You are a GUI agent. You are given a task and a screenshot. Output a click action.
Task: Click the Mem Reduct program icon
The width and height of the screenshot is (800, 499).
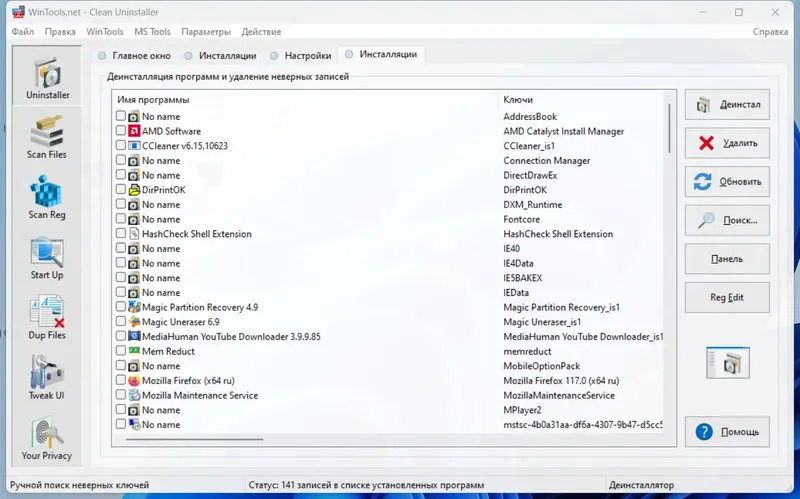pyautogui.click(x=134, y=351)
